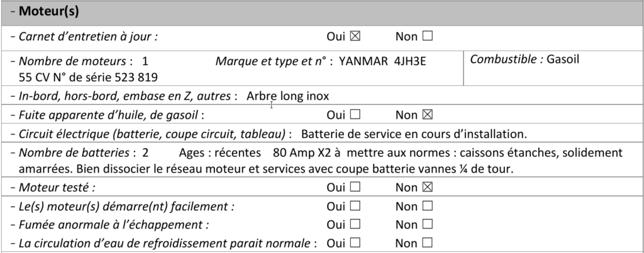644x253 pixels.
Task: Click the Moteur(s) section header
Action: coord(49,11)
